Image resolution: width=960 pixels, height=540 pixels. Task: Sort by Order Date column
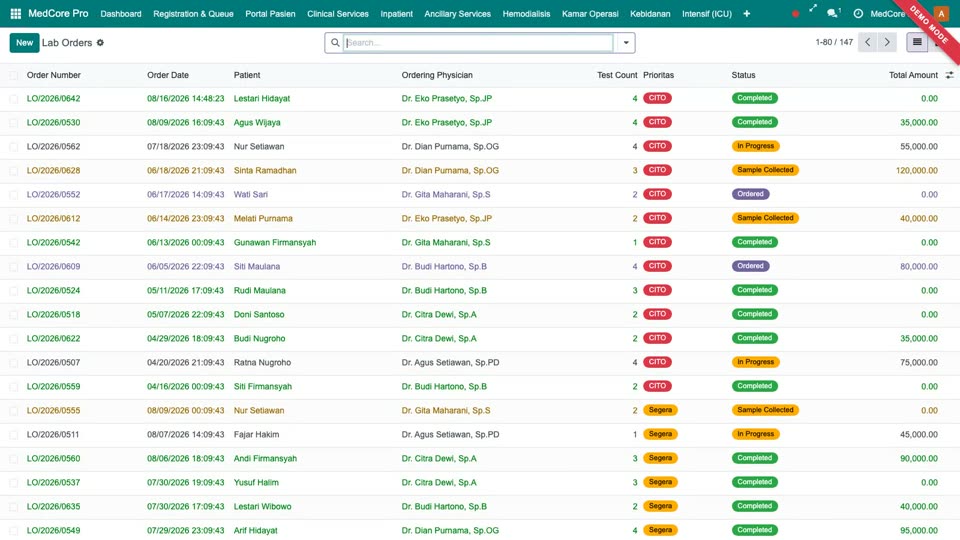point(168,75)
